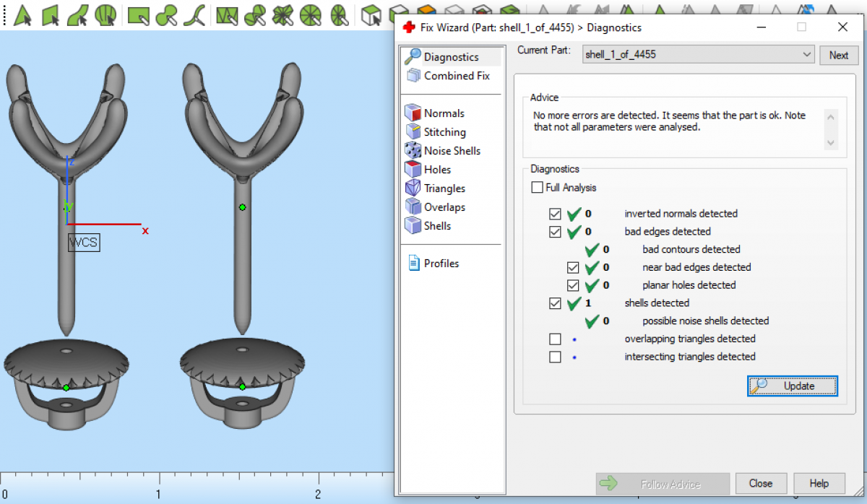The width and height of the screenshot is (867, 504).
Task: Select the triangle selection tool in toolbar
Action: [x=22, y=14]
